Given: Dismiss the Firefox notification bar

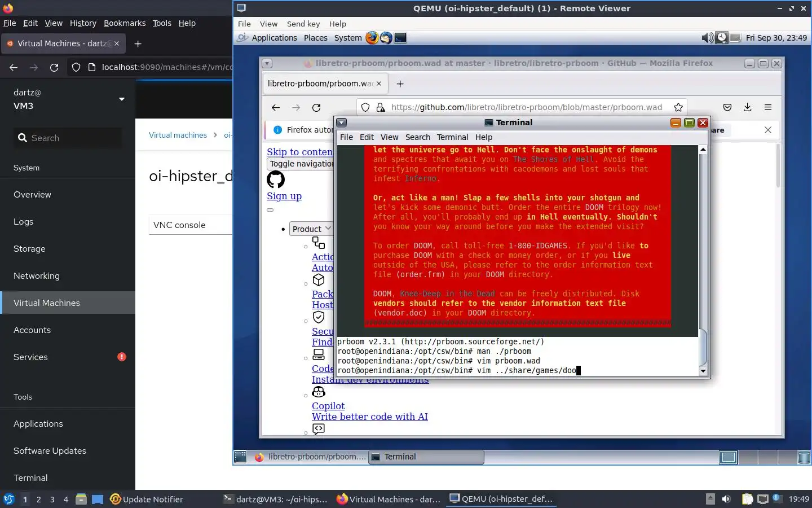Looking at the screenshot, I should 768,130.
